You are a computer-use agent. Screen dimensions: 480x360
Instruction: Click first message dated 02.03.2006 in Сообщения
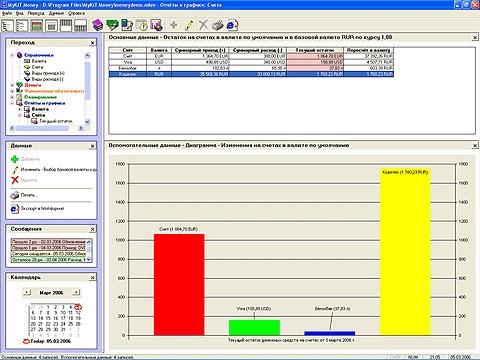click(49, 242)
